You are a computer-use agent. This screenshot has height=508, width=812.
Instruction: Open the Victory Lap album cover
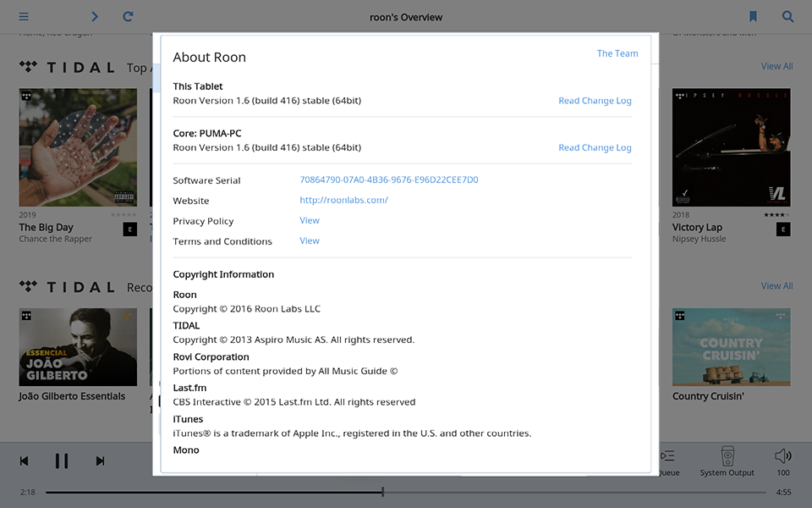[731, 147]
